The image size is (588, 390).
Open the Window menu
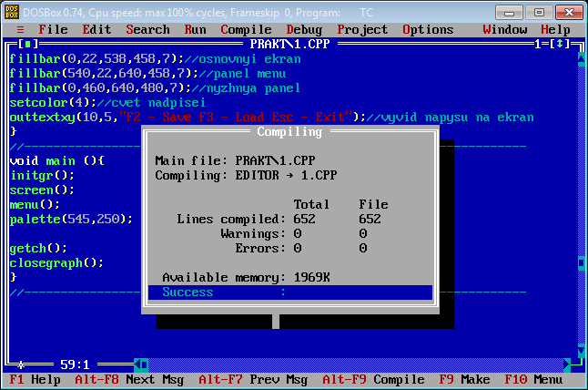[x=505, y=30]
